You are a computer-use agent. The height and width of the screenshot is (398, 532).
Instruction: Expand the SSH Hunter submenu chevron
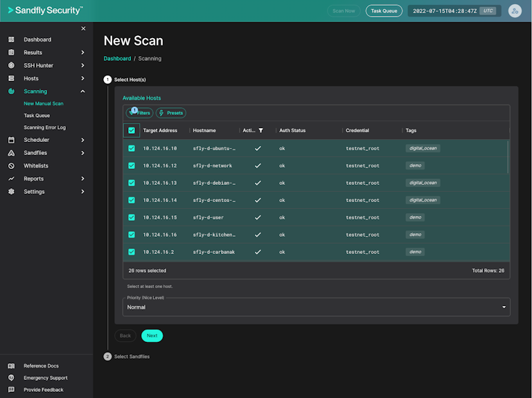[x=83, y=66]
